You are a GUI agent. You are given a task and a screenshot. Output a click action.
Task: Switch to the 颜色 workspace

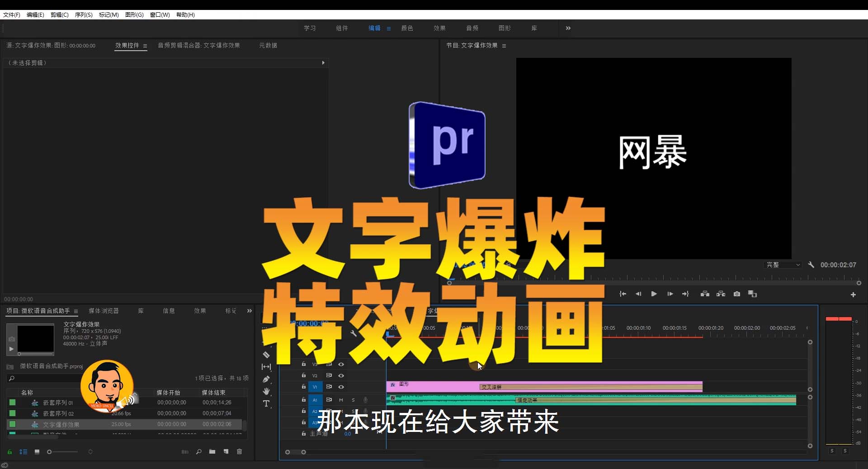pyautogui.click(x=407, y=28)
